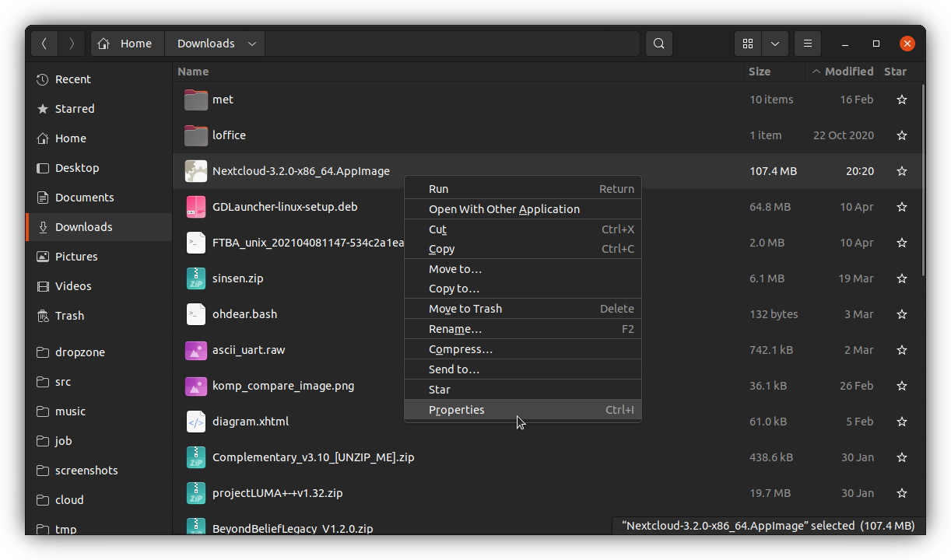Sort files by Name column
Image resolution: width=951 pixels, height=560 pixels.
(x=458, y=72)
